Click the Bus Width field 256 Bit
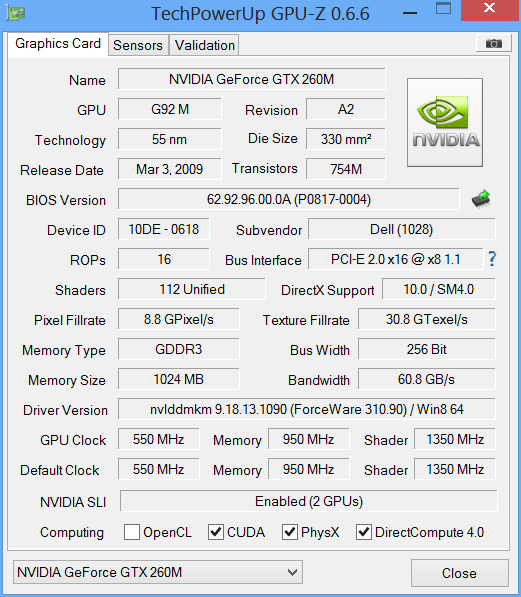Viewport: 521px width, 597px height. pos(427,349)
